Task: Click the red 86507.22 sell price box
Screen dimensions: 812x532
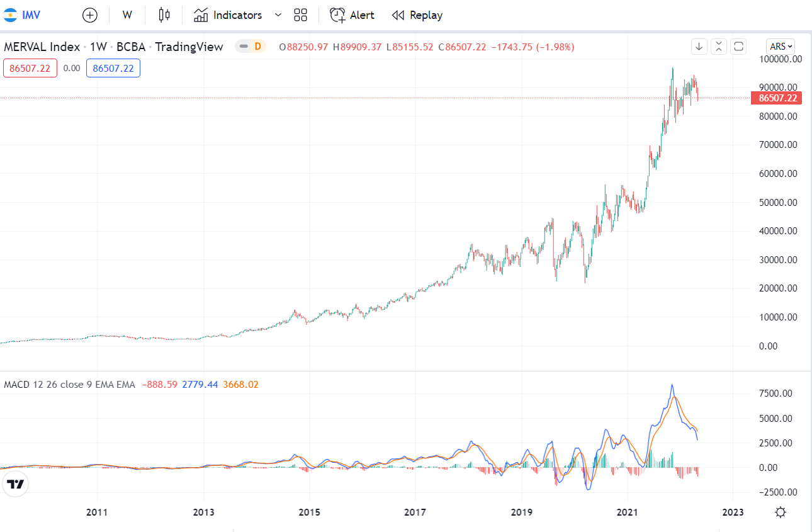Action: point(30,68)
